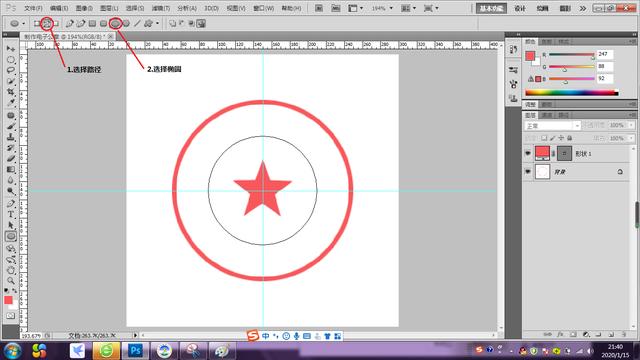
Task: Click Add layer style fx icon
Action: point(560,334)
